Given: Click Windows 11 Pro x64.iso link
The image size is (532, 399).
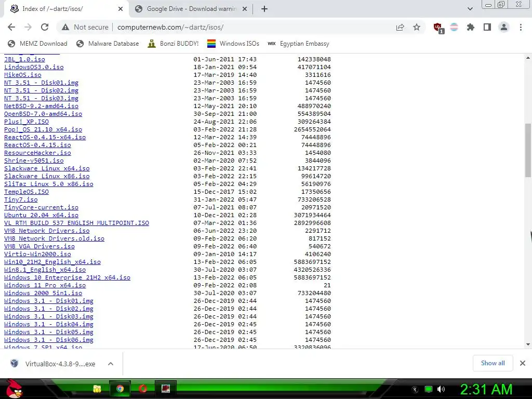Looking at the screenshot, I should (x=45, y=286).
